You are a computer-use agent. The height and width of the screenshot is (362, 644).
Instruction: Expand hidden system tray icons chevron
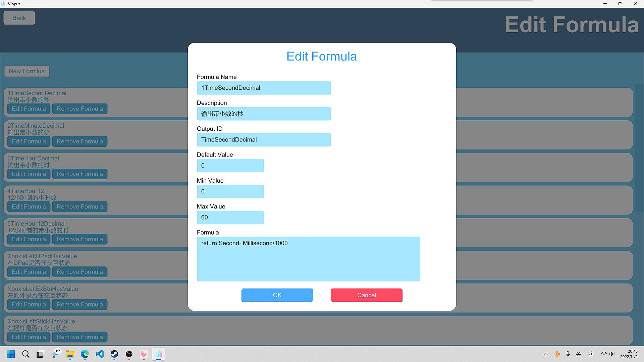tap(546, 354)
